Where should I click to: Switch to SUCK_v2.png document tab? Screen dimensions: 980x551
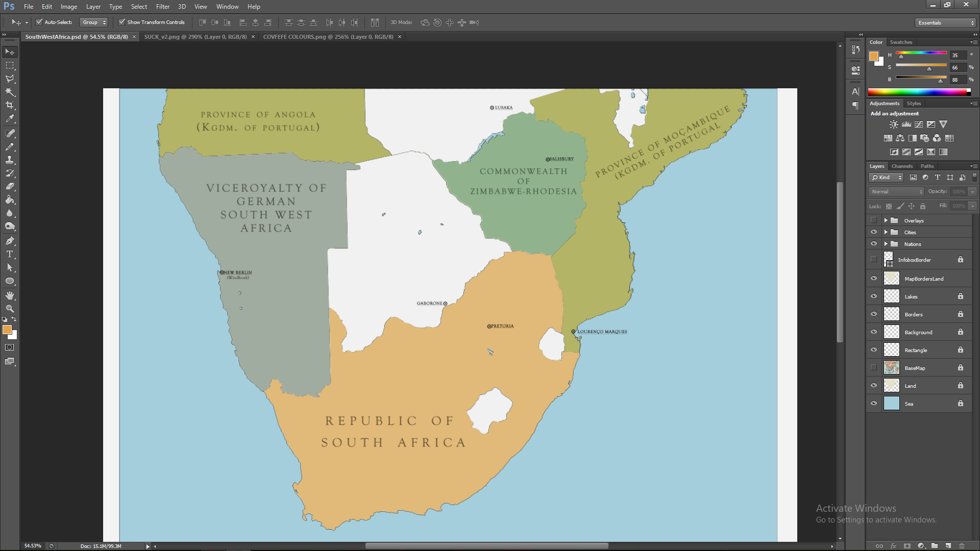tap(195, 37)
